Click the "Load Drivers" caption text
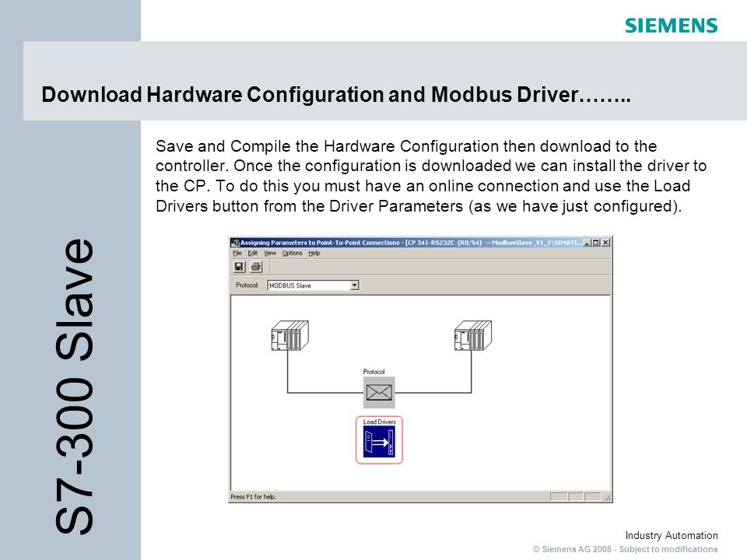This screenshot has width=747, height=560. click(379, 422)
